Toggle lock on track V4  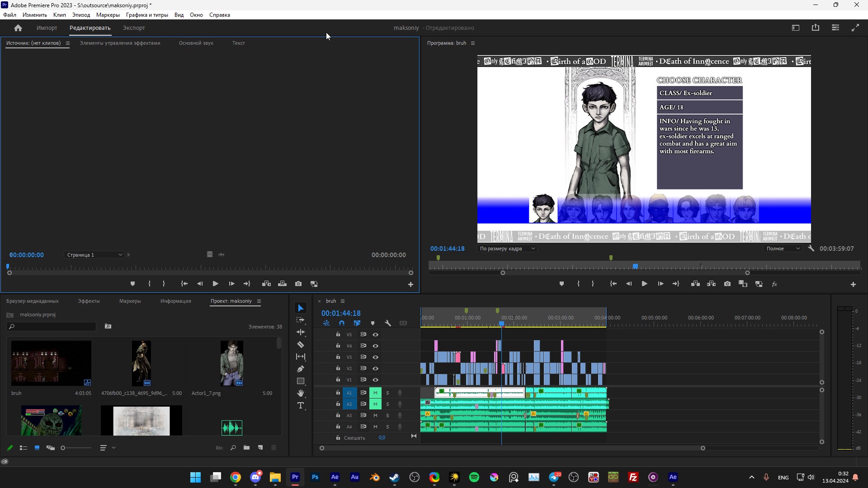tap(338, 346)
